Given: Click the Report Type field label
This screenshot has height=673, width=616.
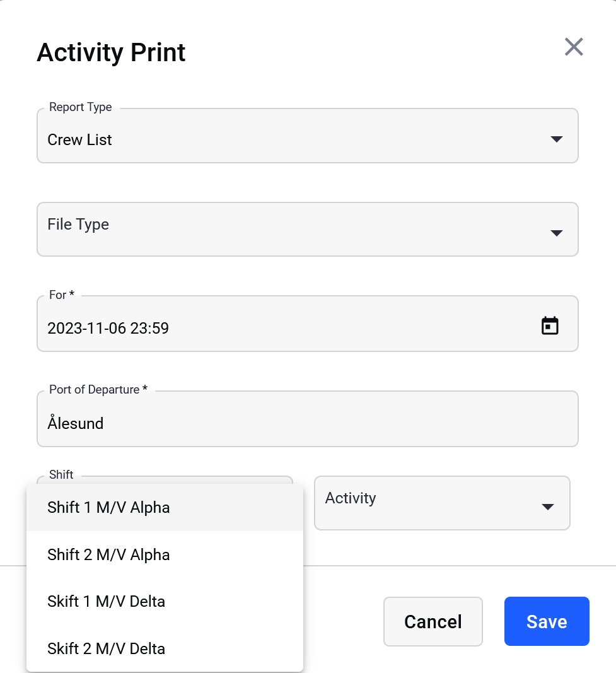Looking at the screenshot, I should pos(80,107).
